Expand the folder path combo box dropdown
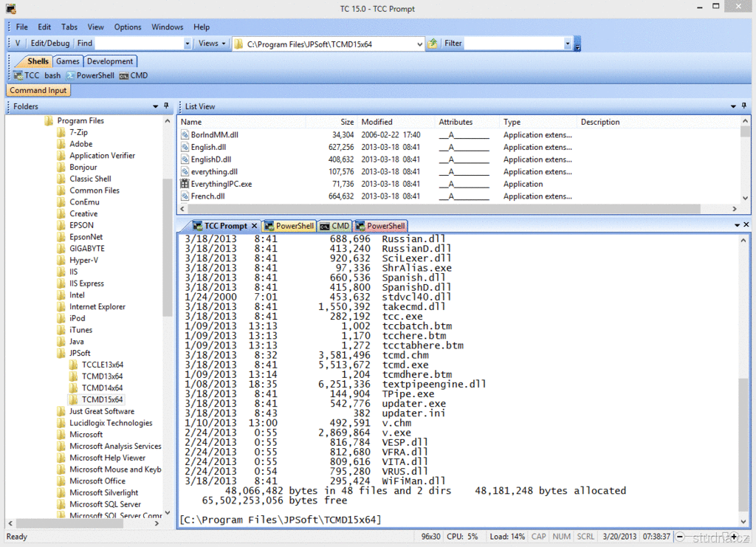This screenshot has width=756, height=547. [419, 44]
